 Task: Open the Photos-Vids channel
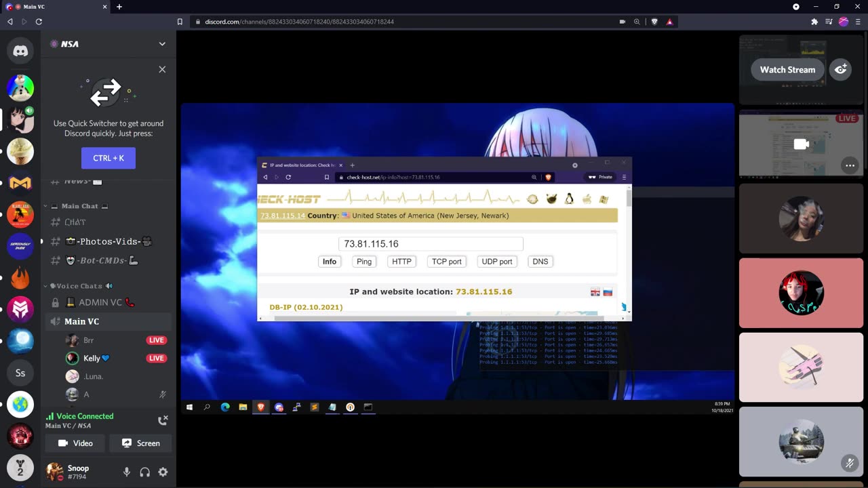click(x=108, y=241)
